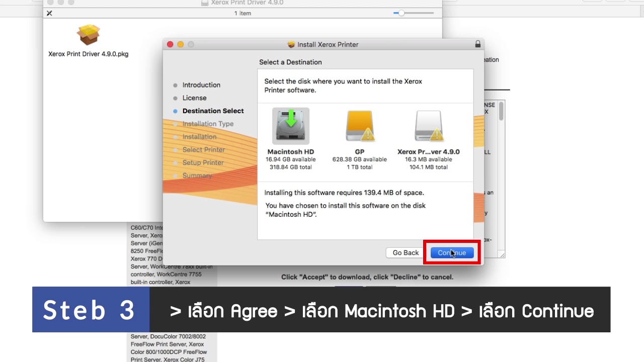Select the Introduction step
The width and height of the screenshot is (644, 362).
point(201,85)
